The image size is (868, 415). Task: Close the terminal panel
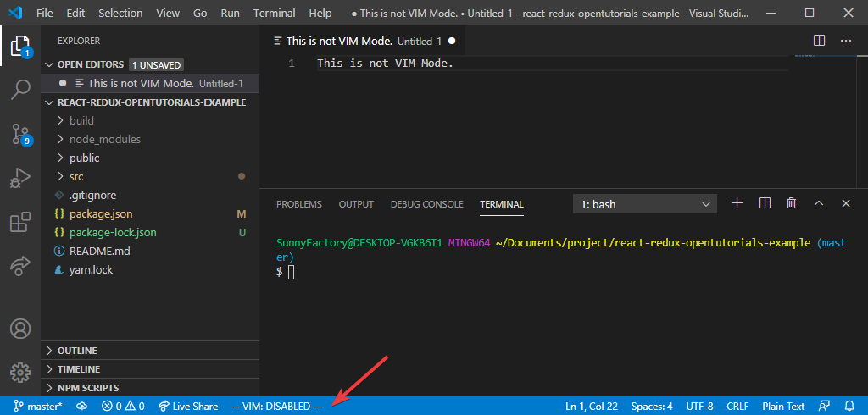[846, 203]
